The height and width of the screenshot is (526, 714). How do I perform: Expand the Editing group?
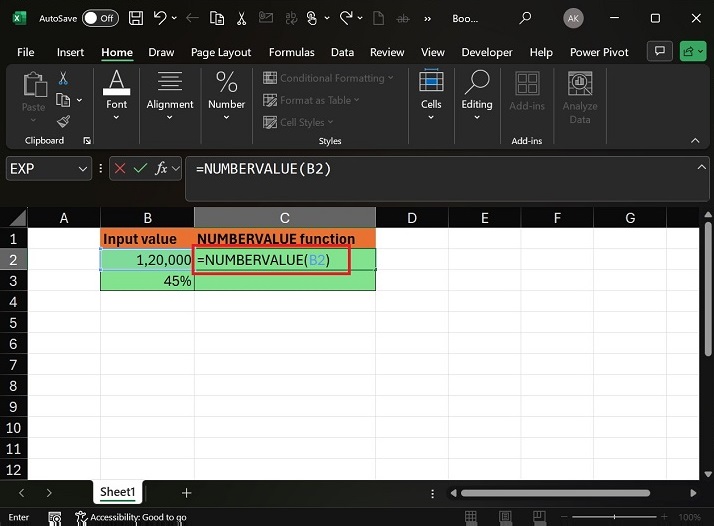(x=477, y=95)
